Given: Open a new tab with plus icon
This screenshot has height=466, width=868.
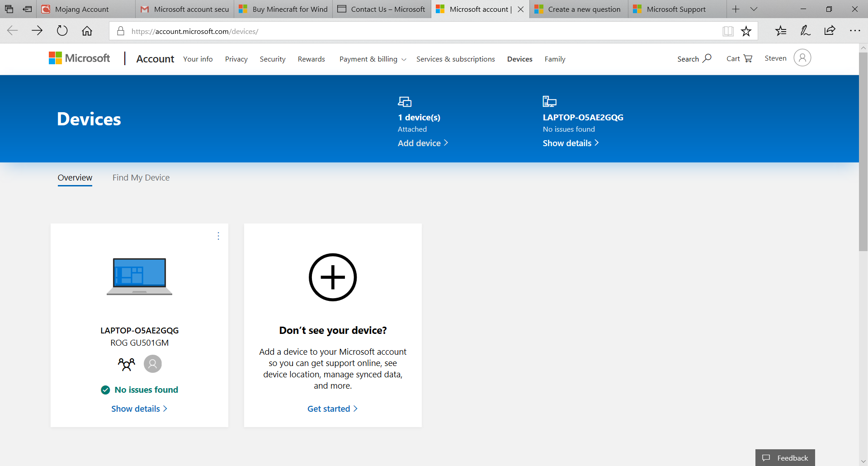Looking at the screenshot, I should 736,9.
